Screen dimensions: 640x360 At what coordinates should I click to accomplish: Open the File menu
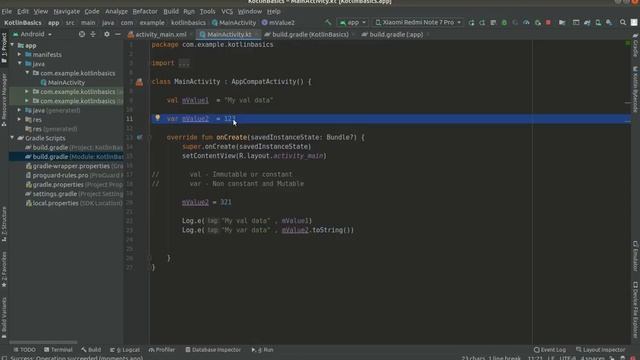tap(7, 11)
